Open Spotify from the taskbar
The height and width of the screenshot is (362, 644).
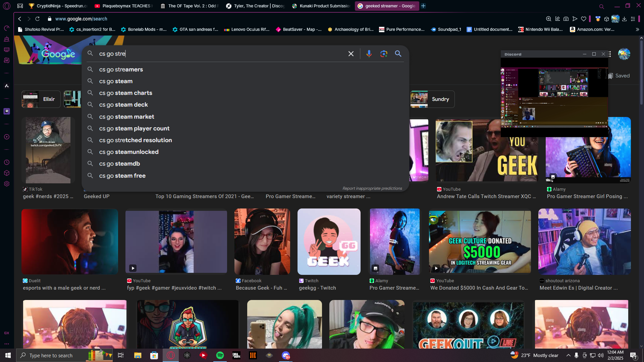pyautogui.click(x=220, y=355)
